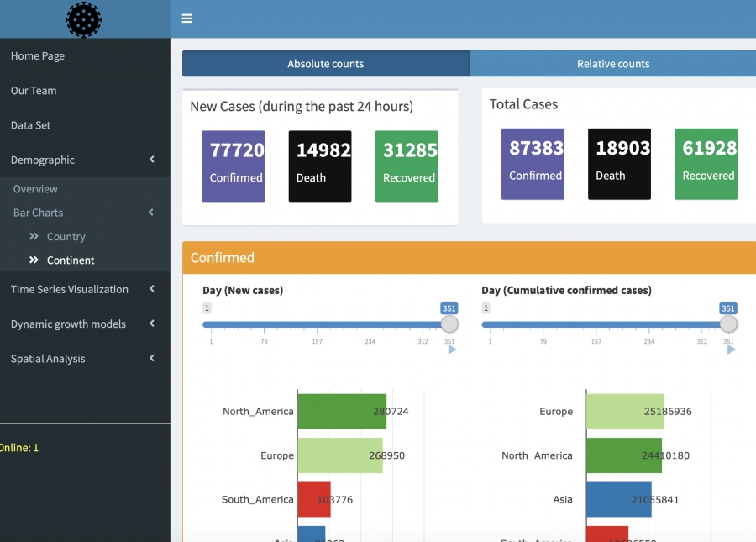Collapse the Bar Charts submenu chevron
756x542 pixels.
click(151, 213)
